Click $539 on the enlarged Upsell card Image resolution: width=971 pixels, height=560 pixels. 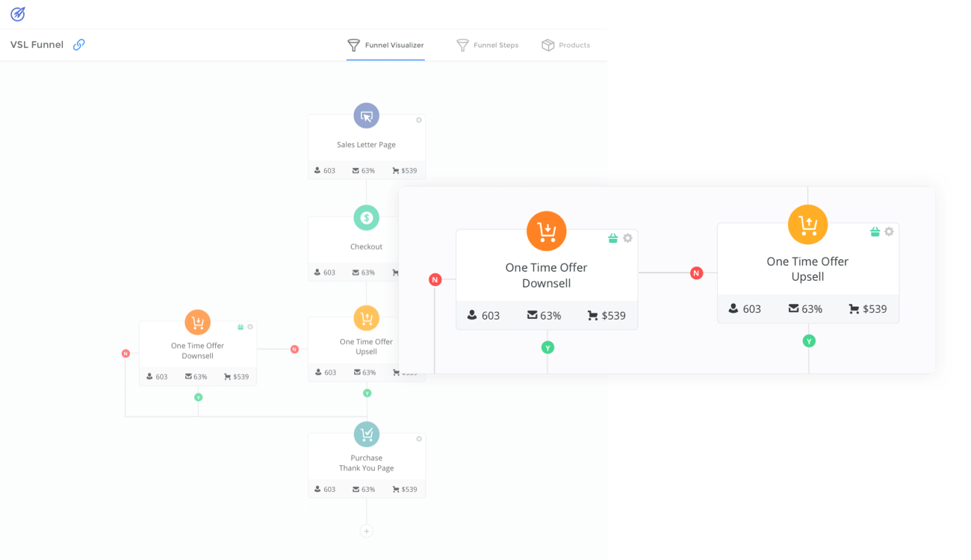click(868, 309)
